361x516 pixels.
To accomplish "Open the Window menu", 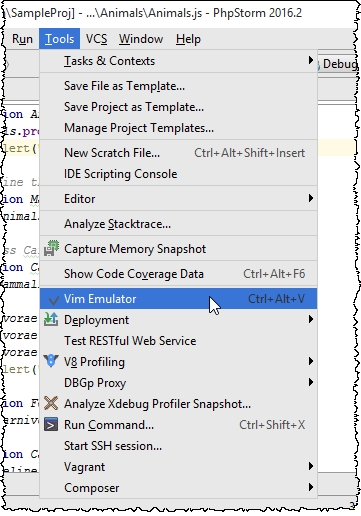I will (141, 39).
